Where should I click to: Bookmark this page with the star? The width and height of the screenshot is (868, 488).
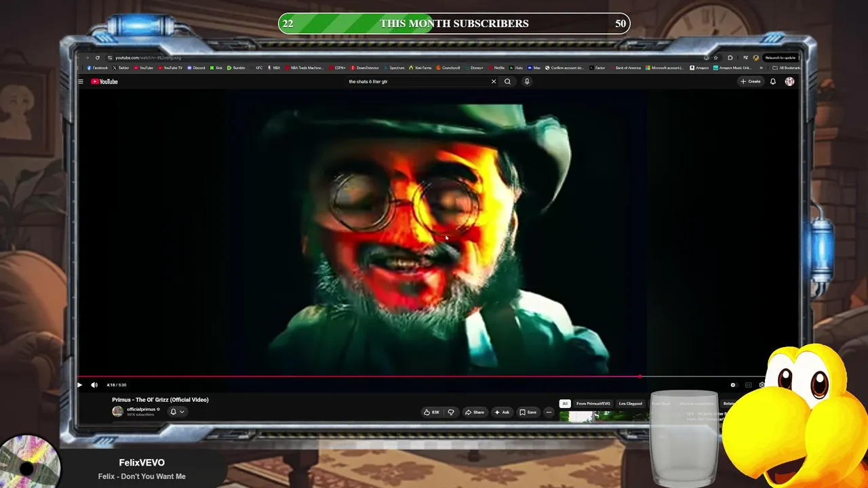click(715, 58)
